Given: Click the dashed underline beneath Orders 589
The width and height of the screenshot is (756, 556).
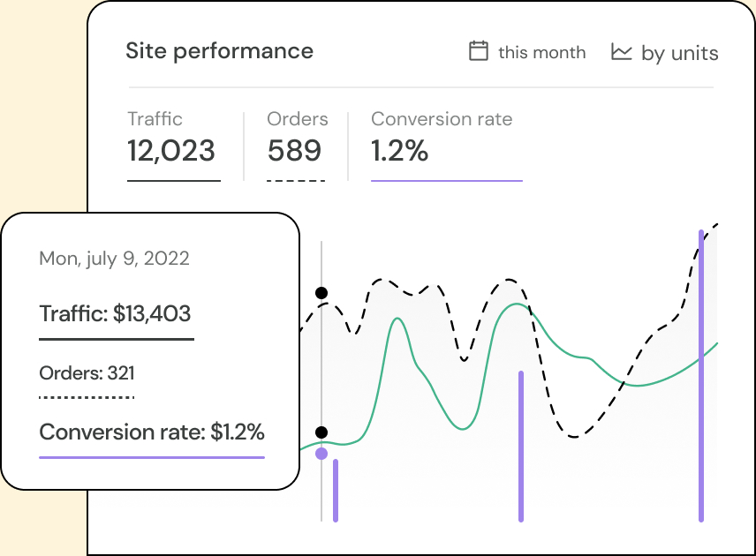Looking at the screenshot, I should point(296,181).
